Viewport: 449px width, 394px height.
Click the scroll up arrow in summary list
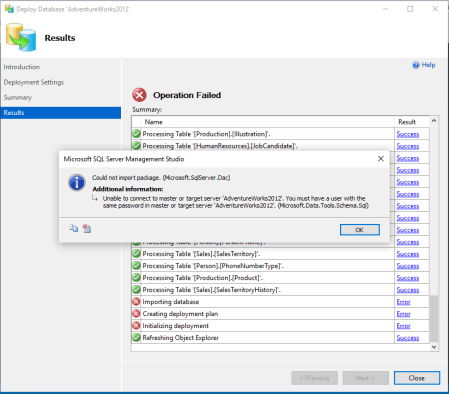pyautogui.click(x=434, y=121)
